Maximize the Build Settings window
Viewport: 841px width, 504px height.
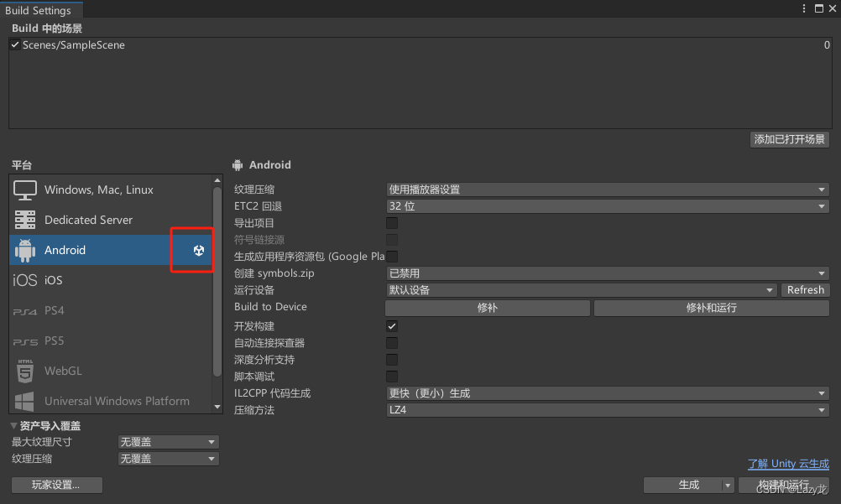point(819,8)
